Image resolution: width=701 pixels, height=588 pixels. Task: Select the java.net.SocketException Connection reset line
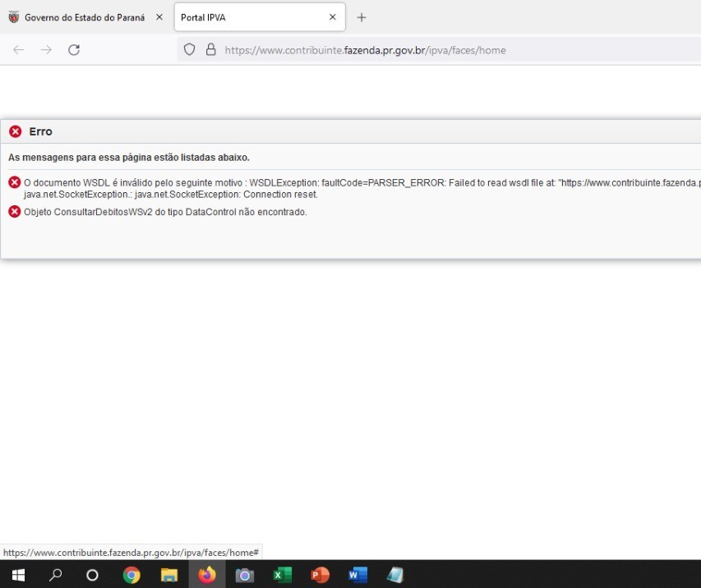[x=171, y=195]
